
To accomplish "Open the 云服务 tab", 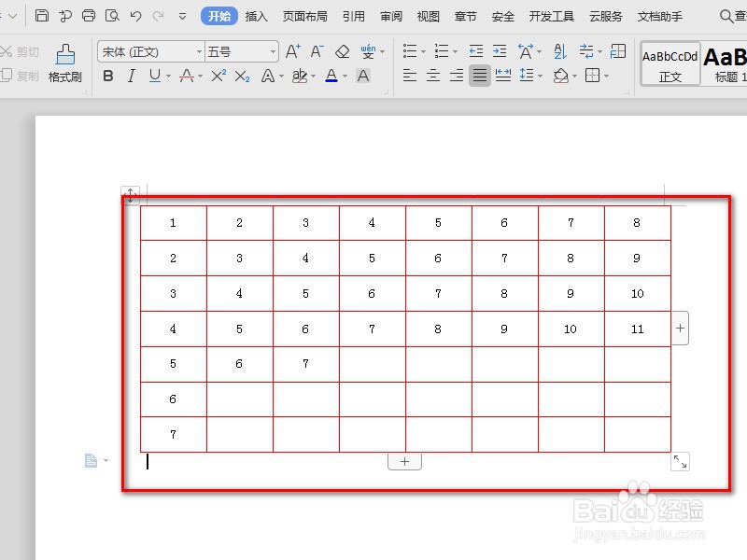I will [605, 16].
